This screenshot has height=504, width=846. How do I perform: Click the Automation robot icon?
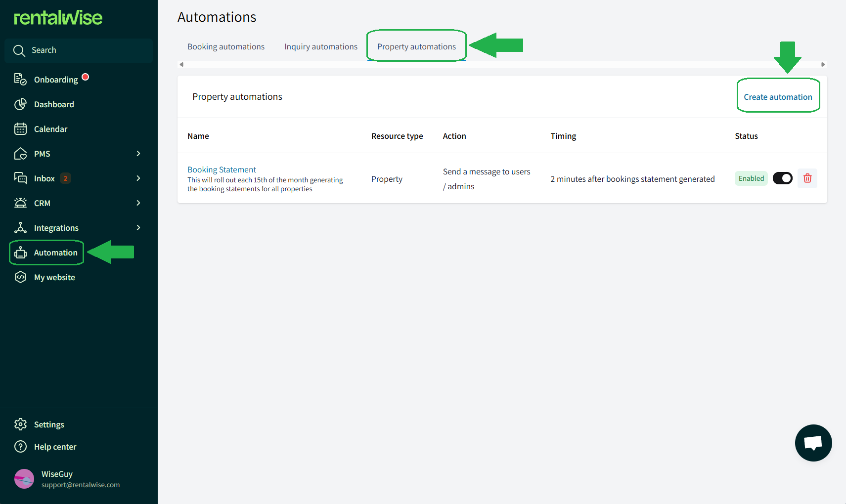pyautogui.click(x=20, y=252)
